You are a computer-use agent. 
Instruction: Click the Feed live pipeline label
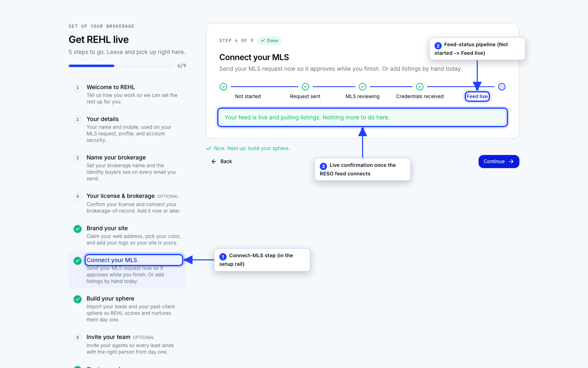point(477,96)
